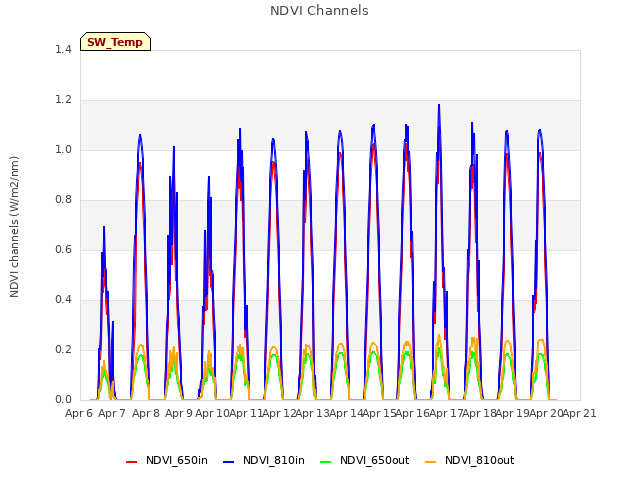
Task: Click the 0.6 y-axis tick label
Action: [63, 249]
